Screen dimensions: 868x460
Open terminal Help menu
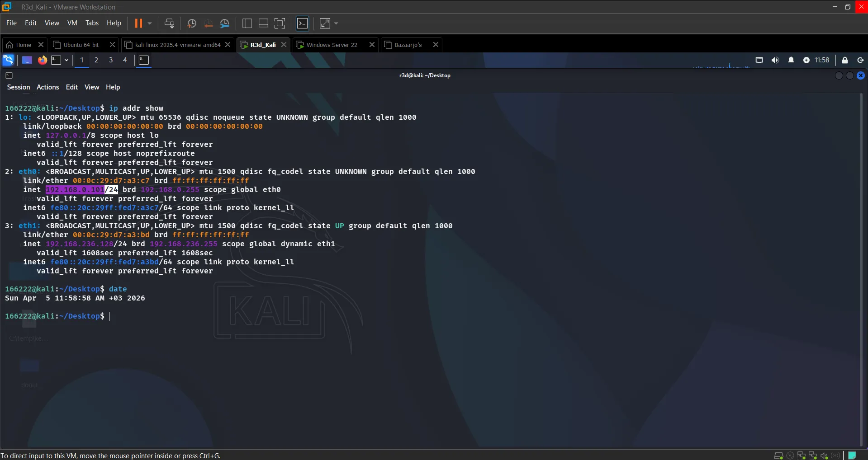click(113, 87)
